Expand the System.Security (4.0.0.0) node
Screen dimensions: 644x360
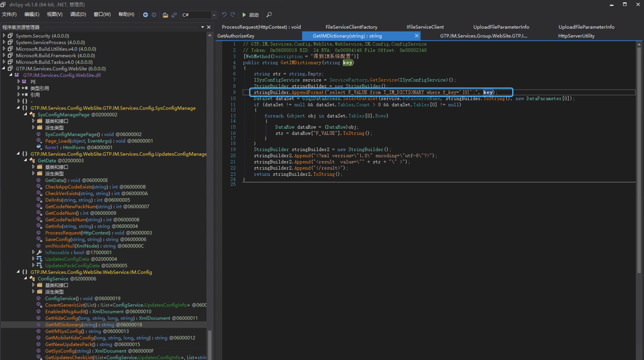click(4, 36)
